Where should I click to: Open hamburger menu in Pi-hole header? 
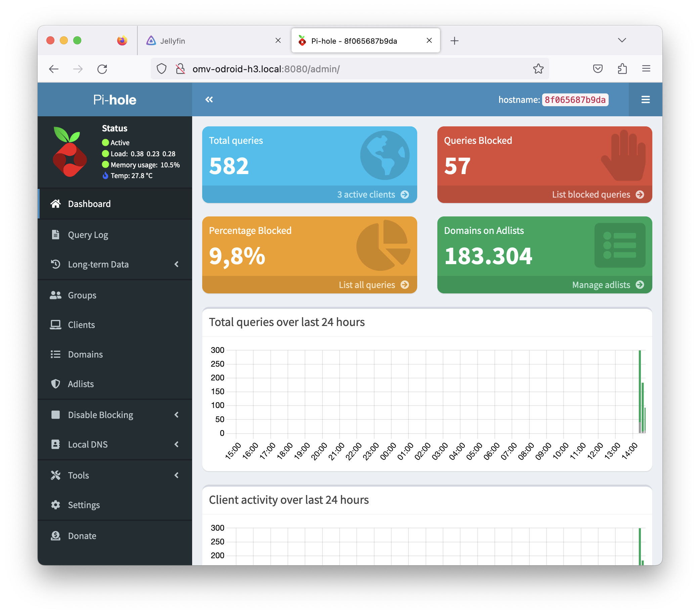645,100
